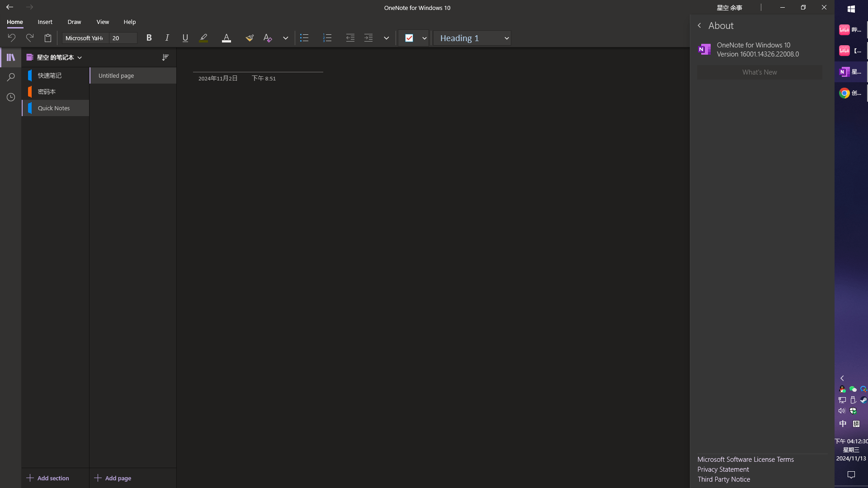Select the Format Painter tool
Screen dimensions: 868x488
(x=250, y=38)
